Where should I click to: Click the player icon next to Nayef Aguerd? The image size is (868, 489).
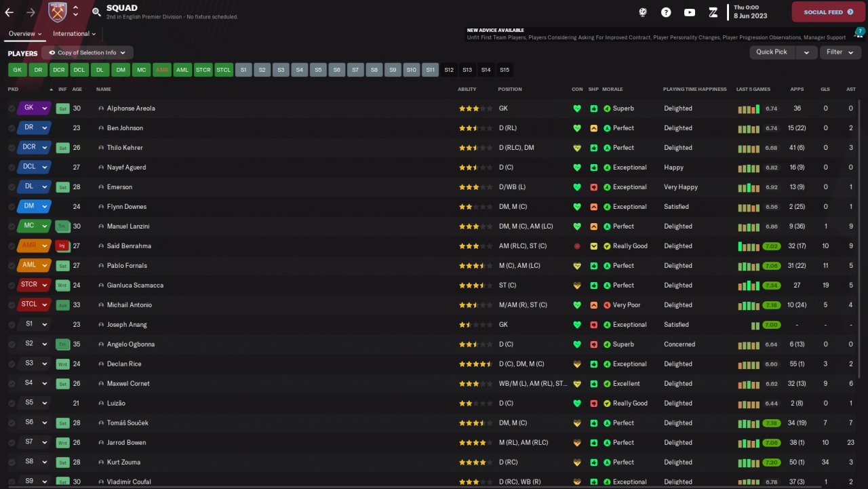coord(101,168)
